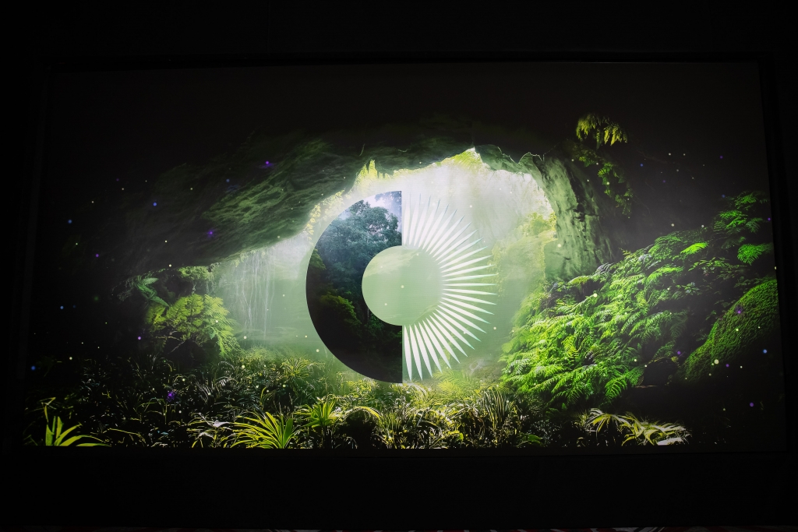
Task: Click the pale leafy plant at bottom right
Action: point(639,428)
